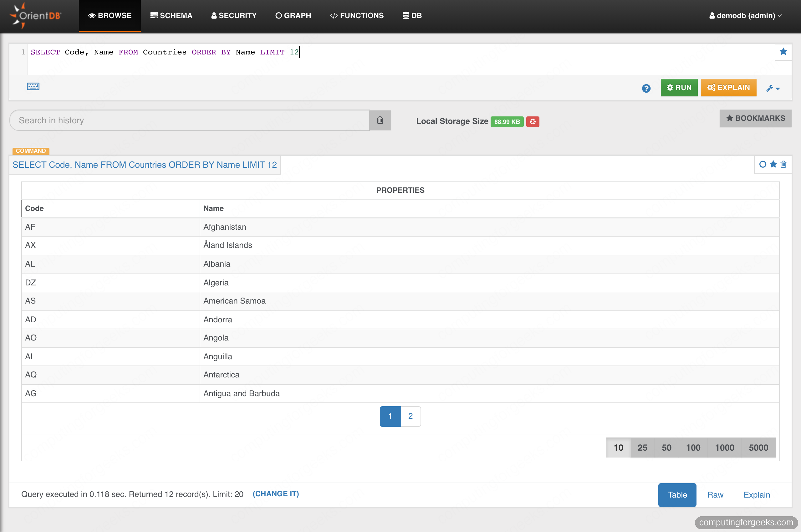Click the OrientDB logo

pos(36,16)
